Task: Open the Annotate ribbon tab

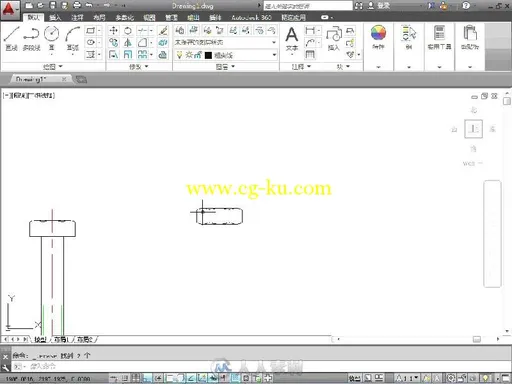Action: [77, 17]
